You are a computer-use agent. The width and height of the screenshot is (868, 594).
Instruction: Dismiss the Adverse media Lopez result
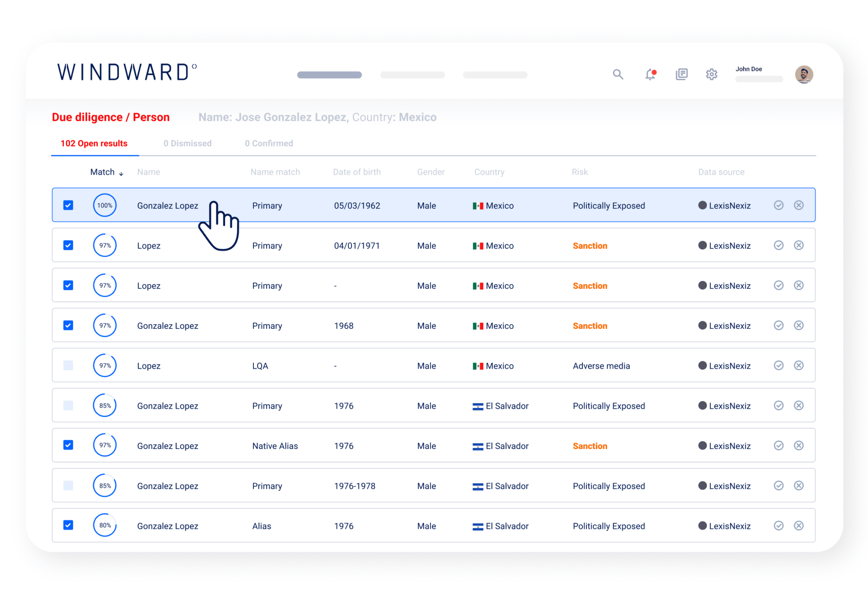pos(798,366)
